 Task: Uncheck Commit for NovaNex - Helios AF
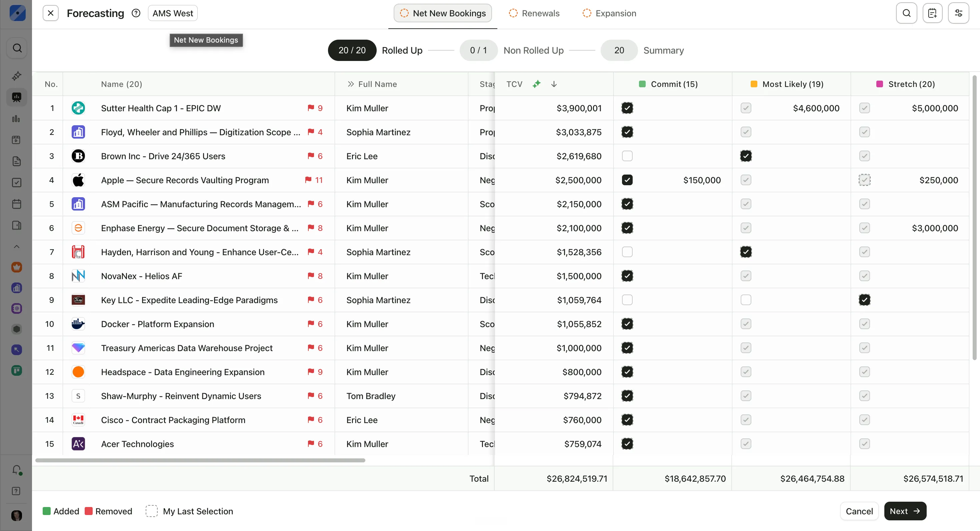tap(627, 276)
